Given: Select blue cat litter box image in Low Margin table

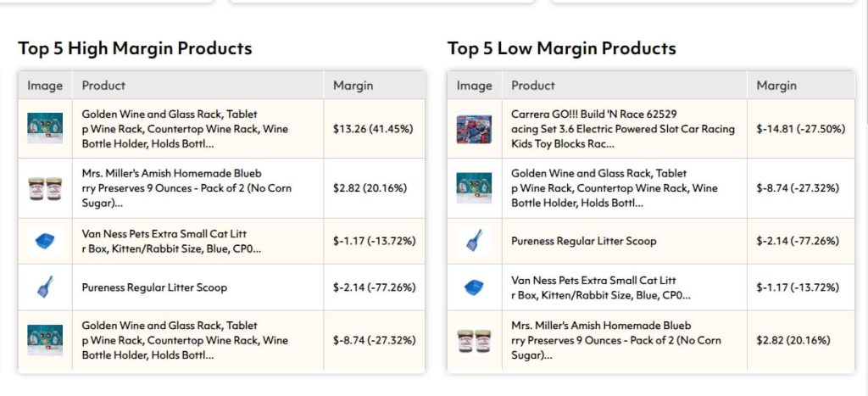Looking at the screenshot, I should [x=474, y=287].
